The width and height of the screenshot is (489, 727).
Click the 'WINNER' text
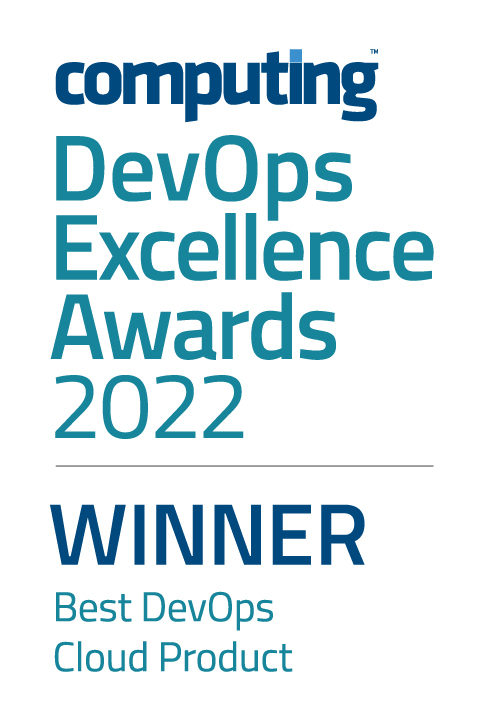(x=208, y=535)
